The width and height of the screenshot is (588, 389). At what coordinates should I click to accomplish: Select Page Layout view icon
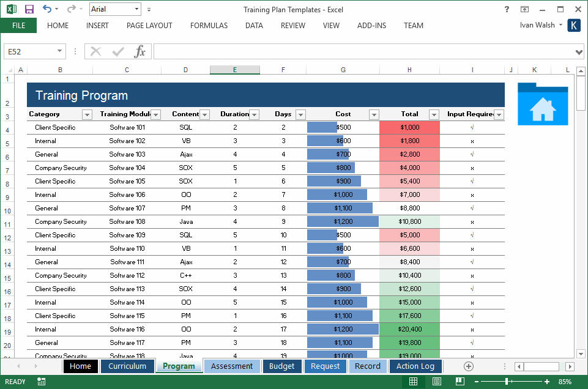[436, 381]
